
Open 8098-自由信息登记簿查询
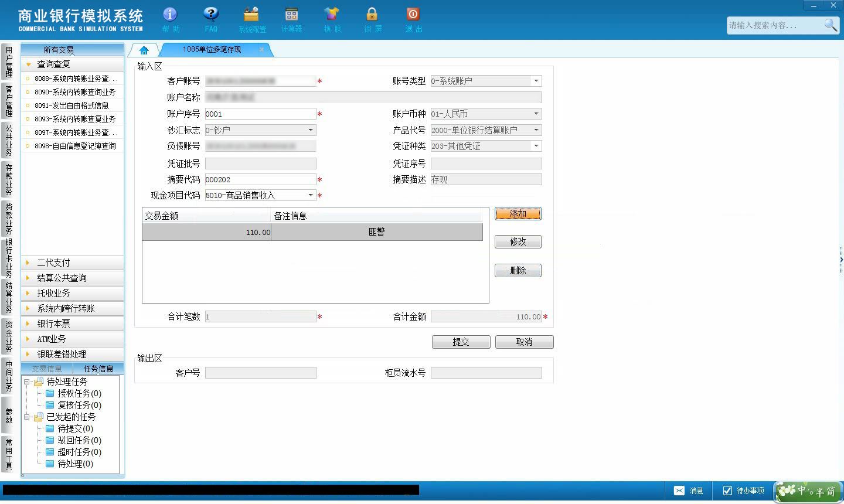73,146
